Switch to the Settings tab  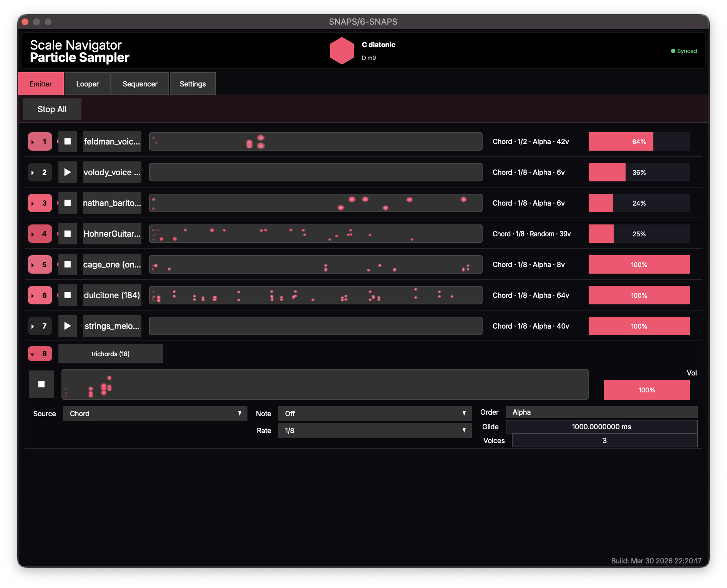pos(193,84)
